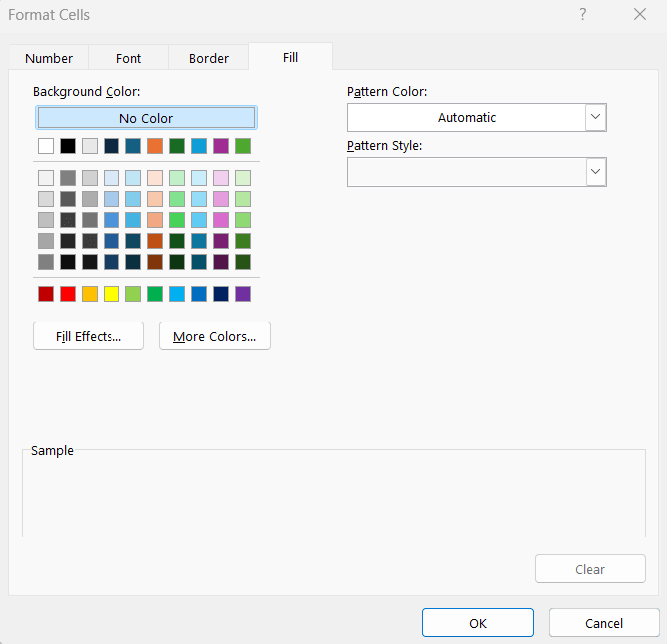Open Fill Effects dialog
The width and height of the screenshot is (667, 644).
(89, 336)
